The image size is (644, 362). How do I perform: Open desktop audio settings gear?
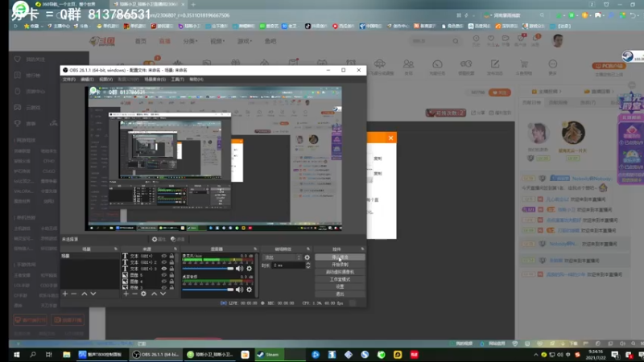click(249, 290)
